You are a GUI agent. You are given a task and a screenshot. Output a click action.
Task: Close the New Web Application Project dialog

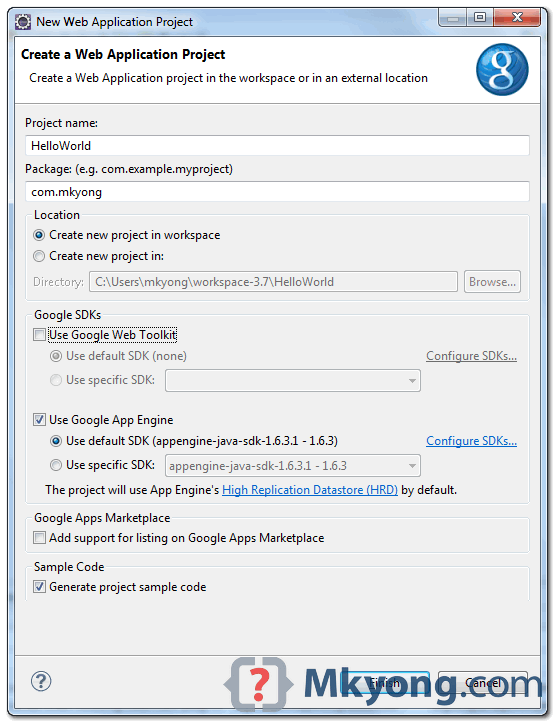(x=517, y=18)
